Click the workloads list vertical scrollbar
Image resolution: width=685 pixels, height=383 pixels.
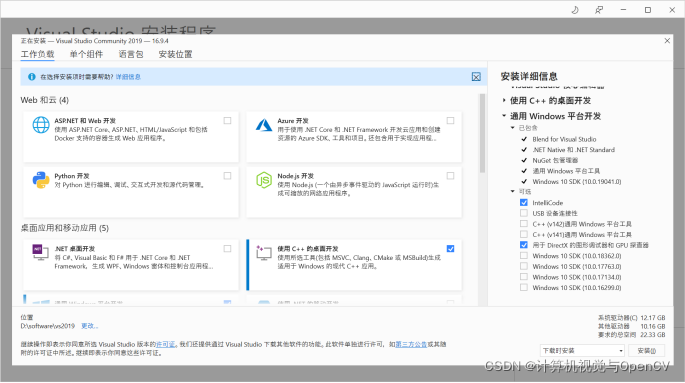pos(482,133)
